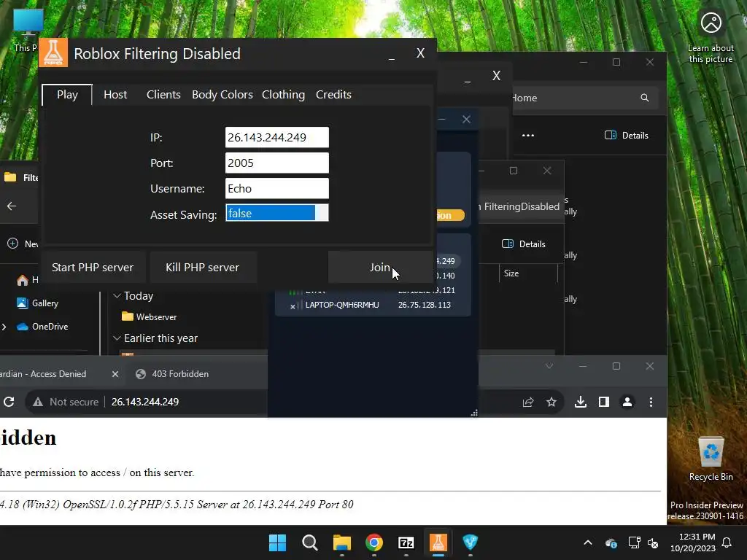This screenshot has width=747, height=560.
Task: Open File Explorer from the taskbar
Action: (x=341, y=542)
